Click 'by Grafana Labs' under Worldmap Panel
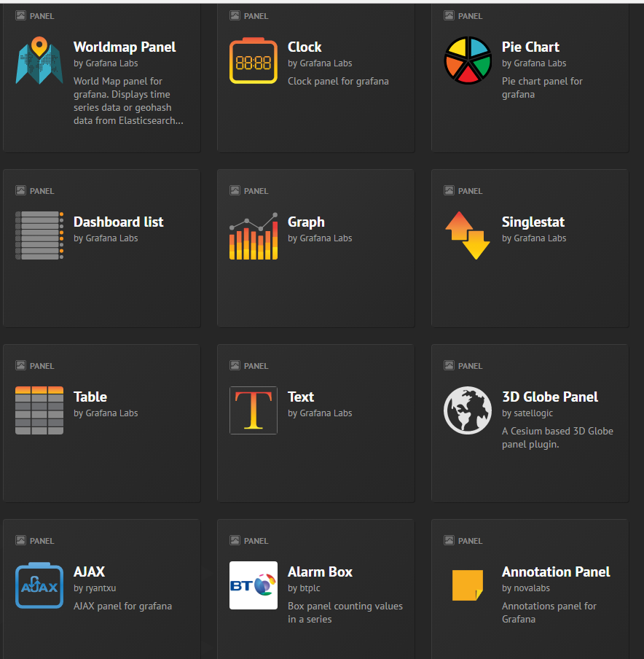 point(106,63)
